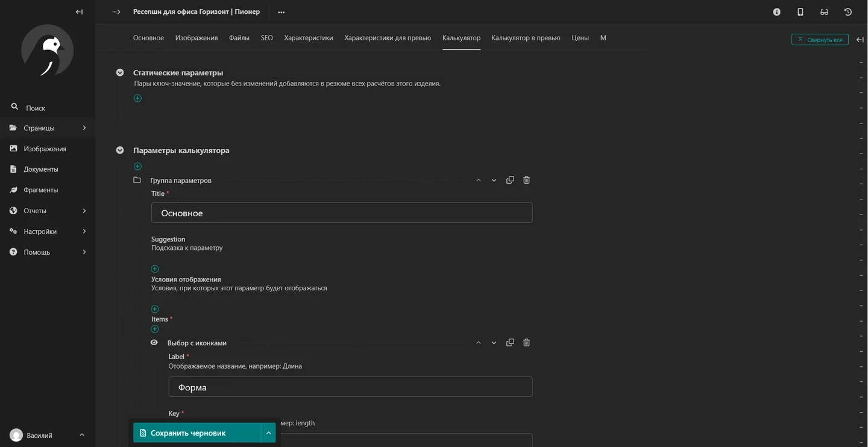This screenshot has height=447, width=868.
Task: Select the Калькулятор tab
Action: coord(461,38)
